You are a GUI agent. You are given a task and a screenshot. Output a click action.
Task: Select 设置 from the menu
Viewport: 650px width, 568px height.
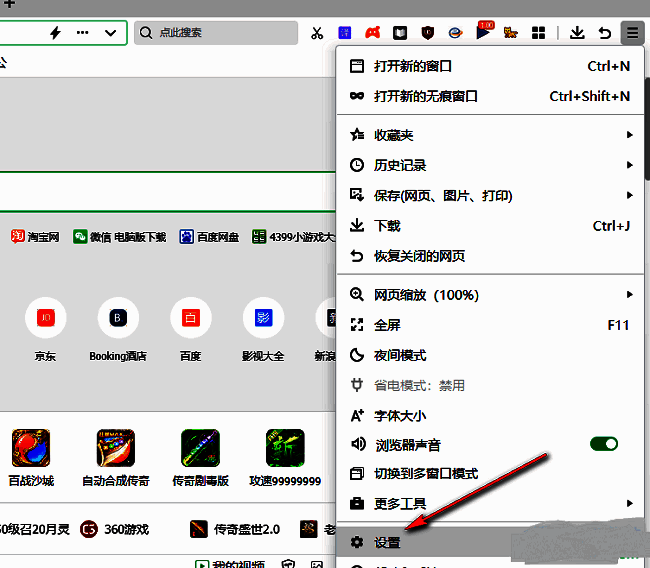pos(387,543)
